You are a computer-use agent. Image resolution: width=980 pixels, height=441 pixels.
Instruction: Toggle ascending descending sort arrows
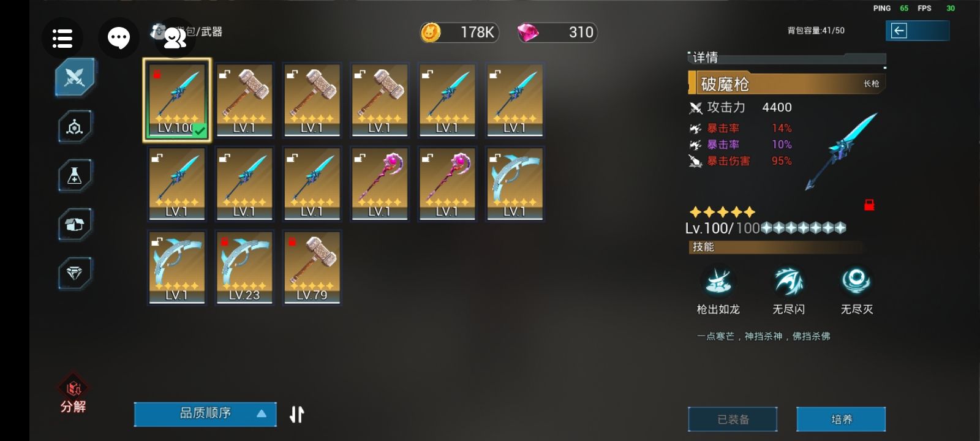tap(296, 414)
